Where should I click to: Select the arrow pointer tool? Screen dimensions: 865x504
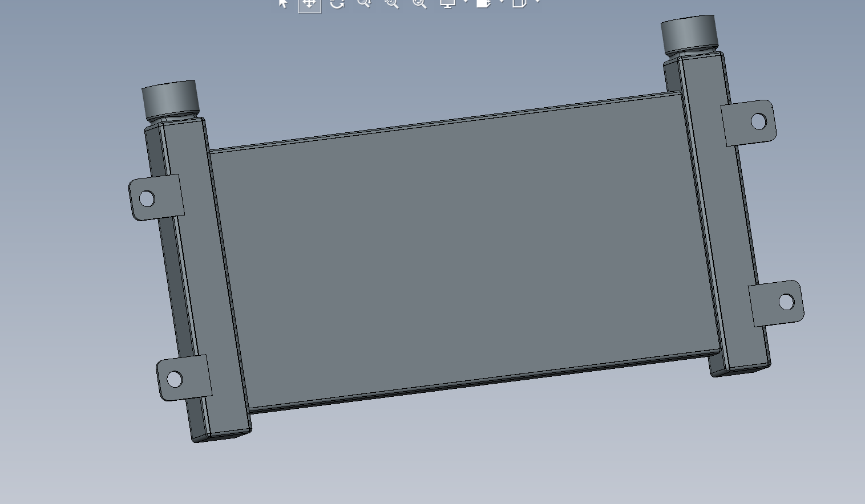click(x=283, y=3)
